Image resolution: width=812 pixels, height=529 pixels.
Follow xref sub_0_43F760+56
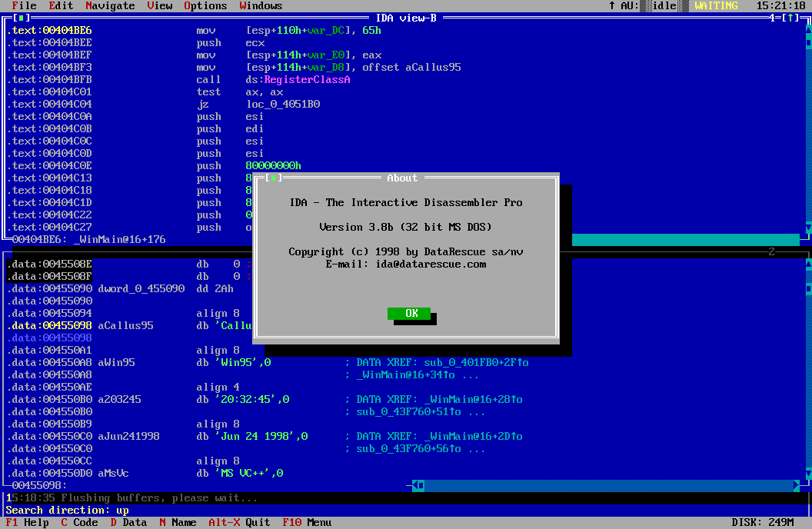408,449
